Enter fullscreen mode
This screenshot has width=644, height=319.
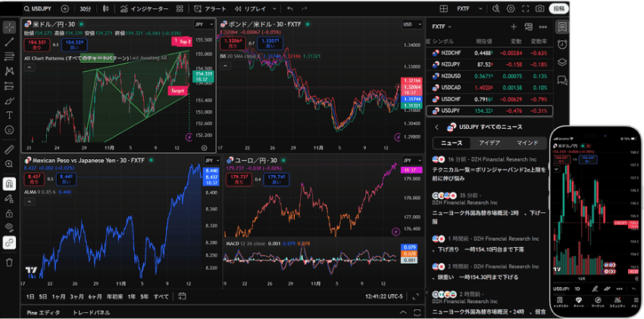click(525, 8)
